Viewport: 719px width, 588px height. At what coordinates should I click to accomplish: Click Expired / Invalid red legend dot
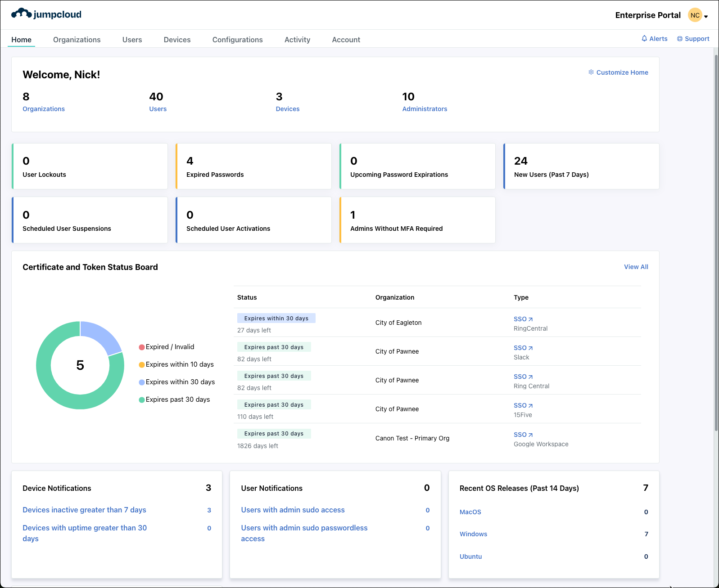coord(142,347)
